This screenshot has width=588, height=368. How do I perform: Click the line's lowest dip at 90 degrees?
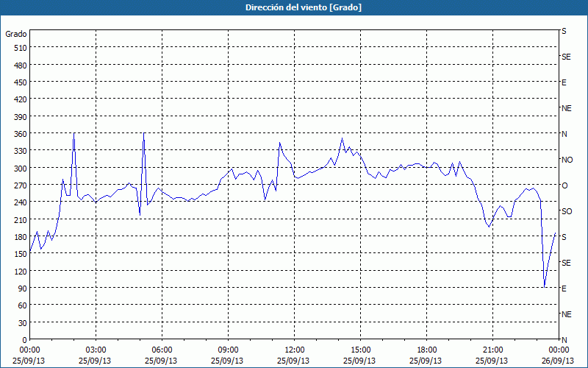(x=544, y=287)
